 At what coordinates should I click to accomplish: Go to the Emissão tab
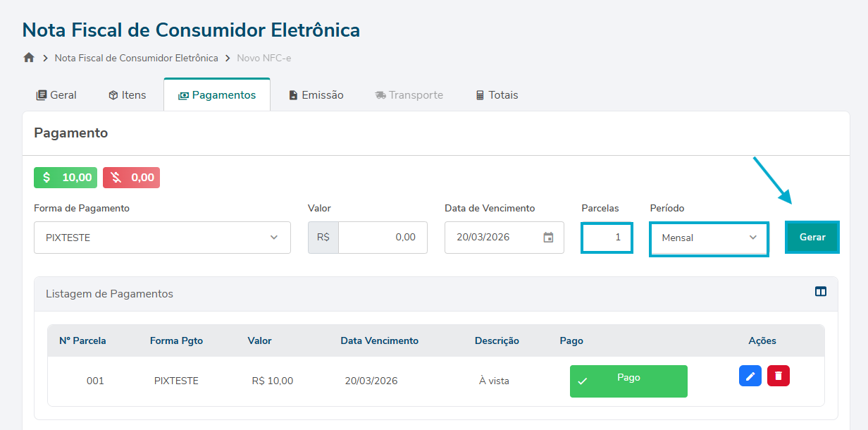pos(316,95)
